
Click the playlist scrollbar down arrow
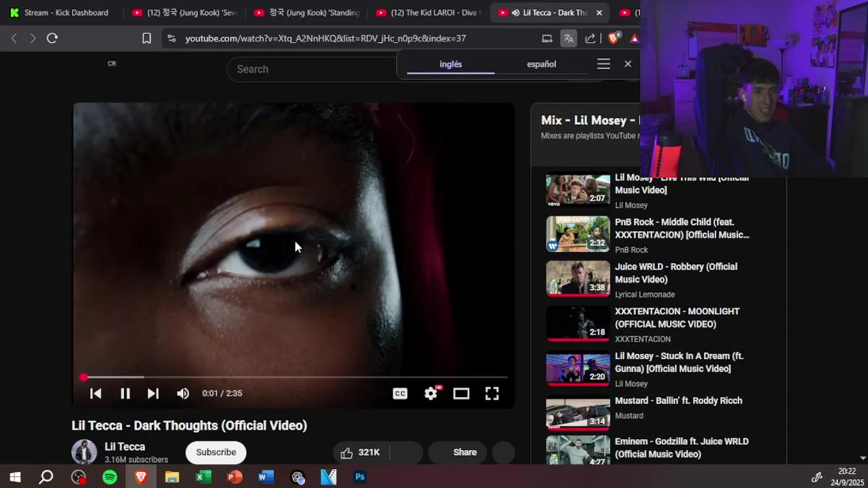click(863, 458)
